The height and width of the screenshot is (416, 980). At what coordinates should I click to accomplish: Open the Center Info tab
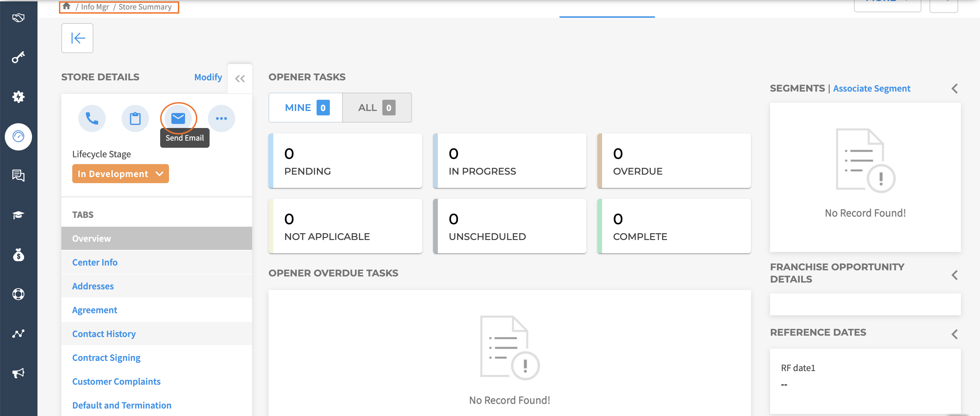(x=156, y=262)
